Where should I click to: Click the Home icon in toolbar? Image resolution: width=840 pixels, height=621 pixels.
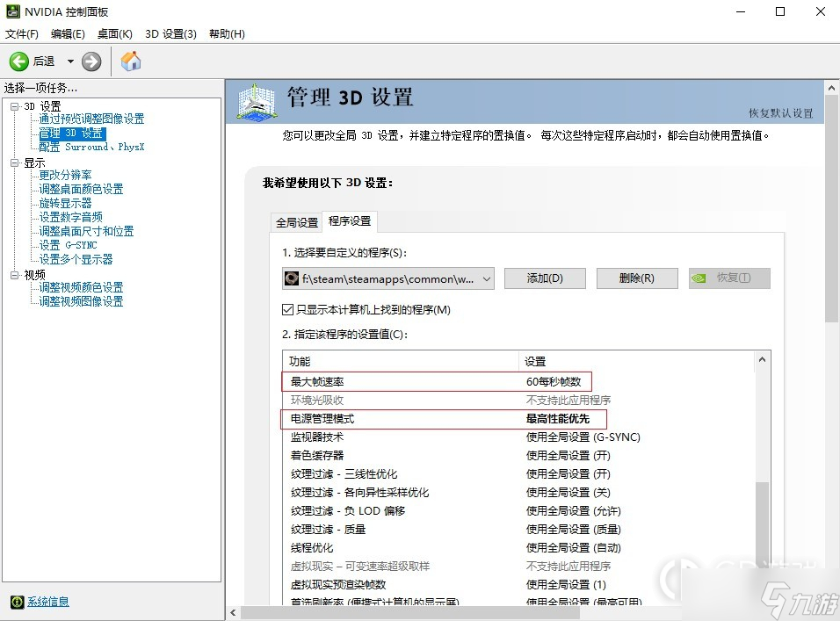coord(131,61)
